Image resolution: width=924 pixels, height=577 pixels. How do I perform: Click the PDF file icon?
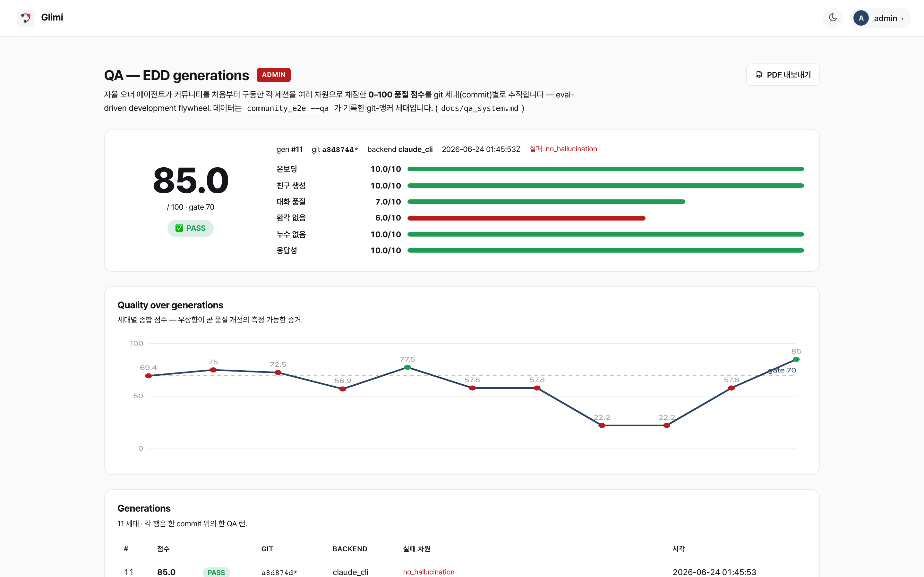[x=759, y=75]
